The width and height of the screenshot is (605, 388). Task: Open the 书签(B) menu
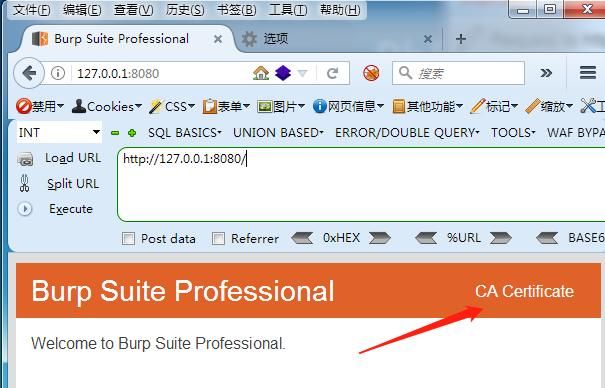click(x=237, y=10)
